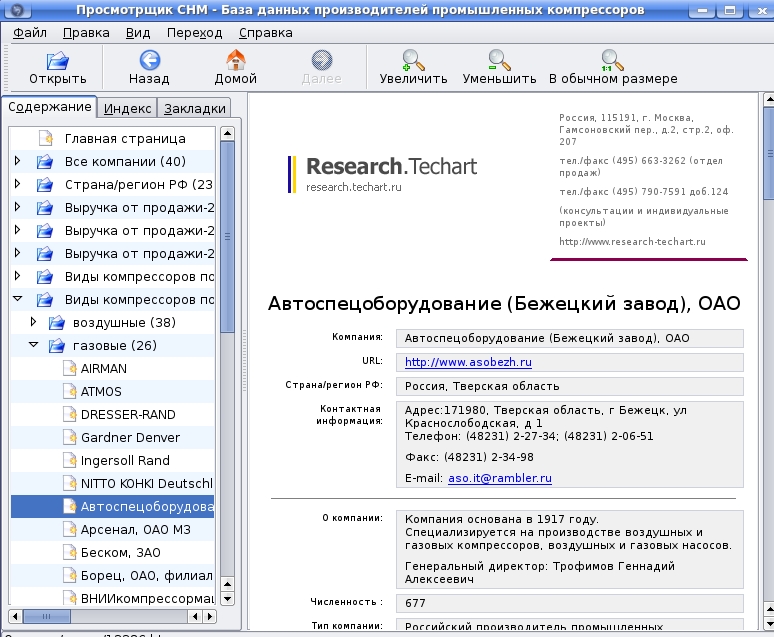Click the splitter handle between panes
This screenshot has height=637, width=774.
(x=244, y=360)
